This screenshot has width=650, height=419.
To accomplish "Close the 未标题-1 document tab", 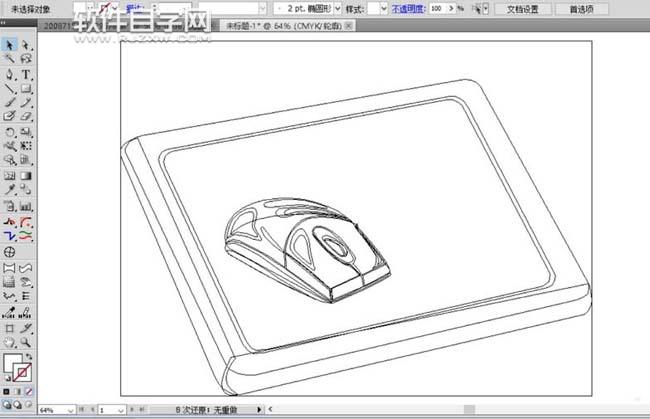I will 349,26.
